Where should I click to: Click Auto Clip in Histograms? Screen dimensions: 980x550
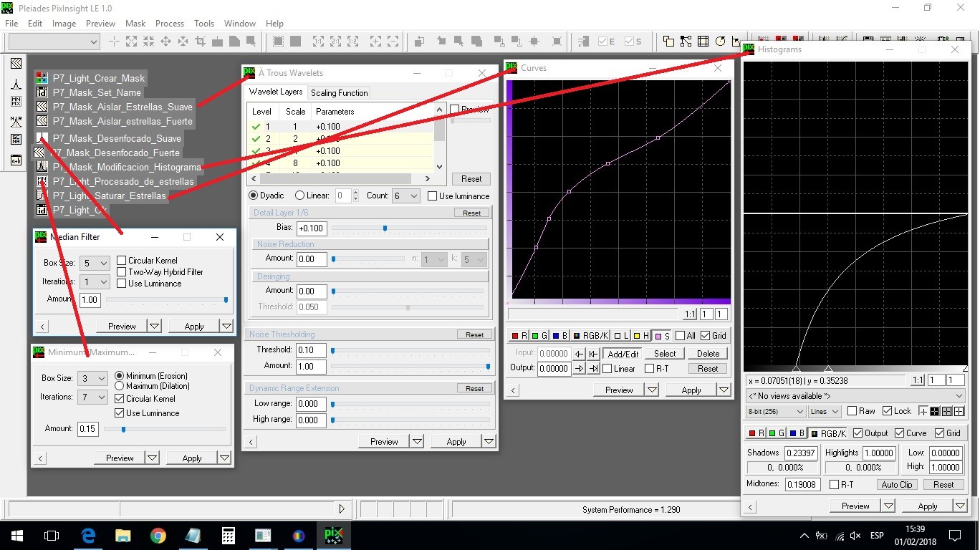pos(897,485)
